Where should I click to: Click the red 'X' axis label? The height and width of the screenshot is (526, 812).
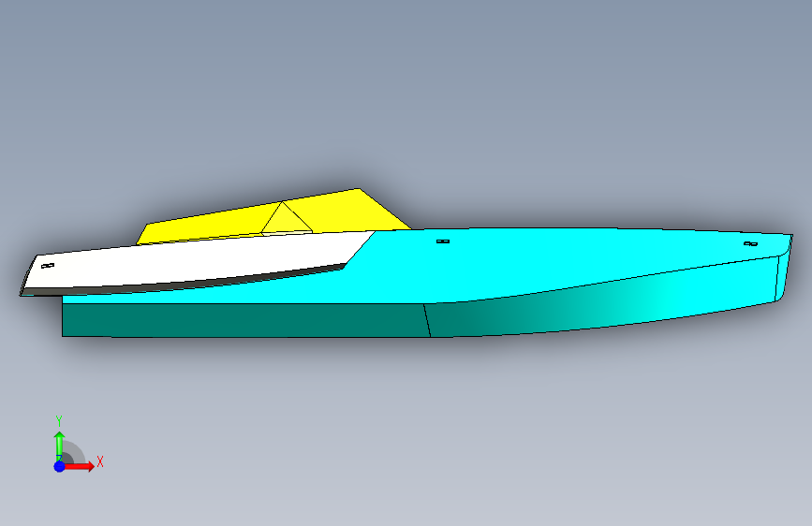pos(100,461)
